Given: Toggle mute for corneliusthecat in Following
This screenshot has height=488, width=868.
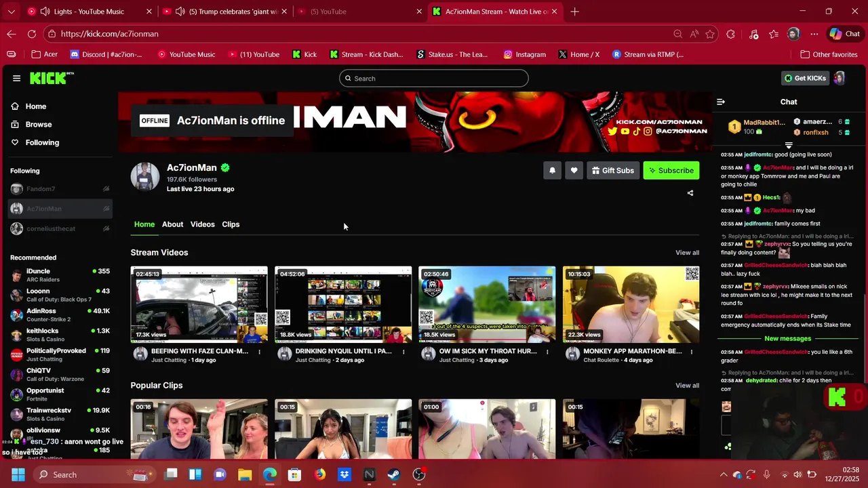Looking at the screenshot, I should [106, 228].
